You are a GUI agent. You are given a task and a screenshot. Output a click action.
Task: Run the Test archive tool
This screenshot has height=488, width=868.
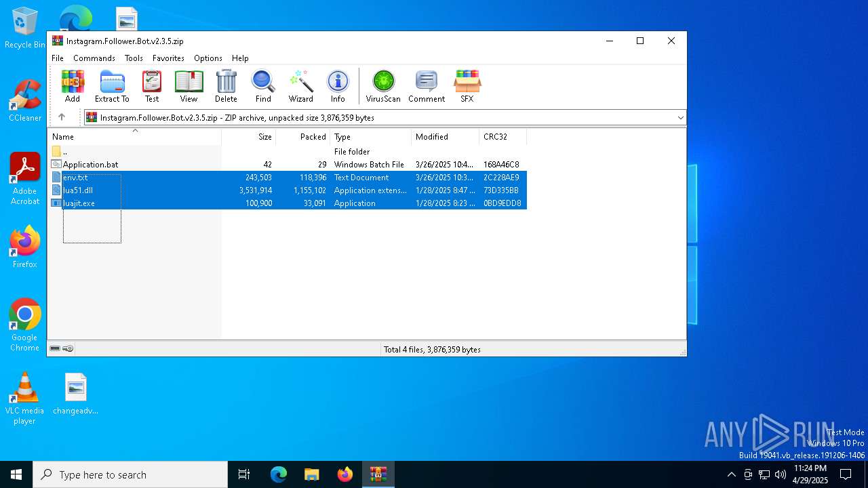[x=152, y=86]
